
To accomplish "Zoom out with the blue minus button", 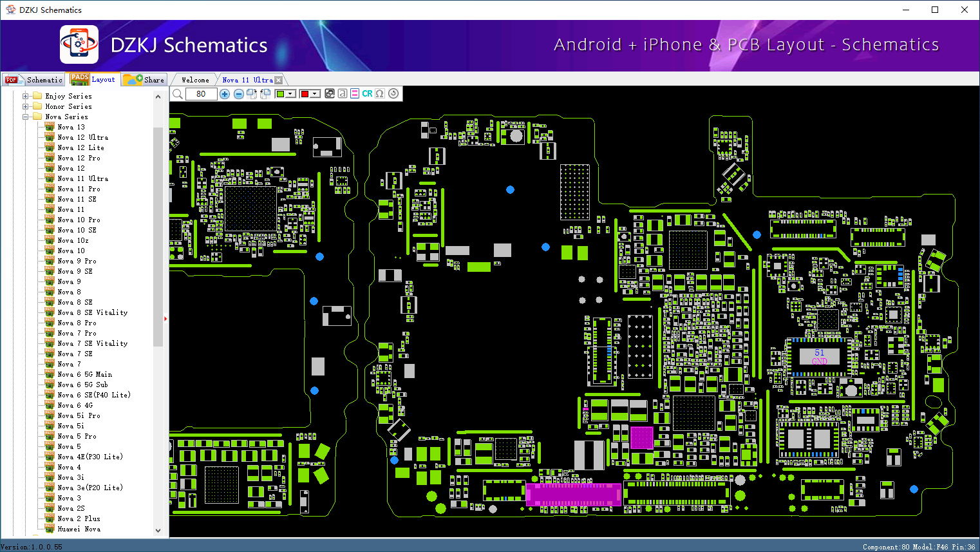I will coord(239,94).
